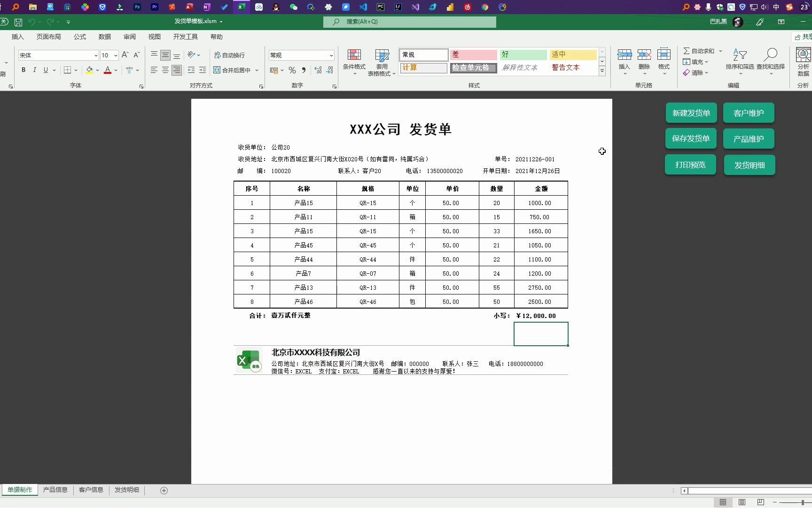This screenshot has height=508, width=812.
Task: Switch to 产品信息 sheet tab
Action: click(x=55, y=490)
